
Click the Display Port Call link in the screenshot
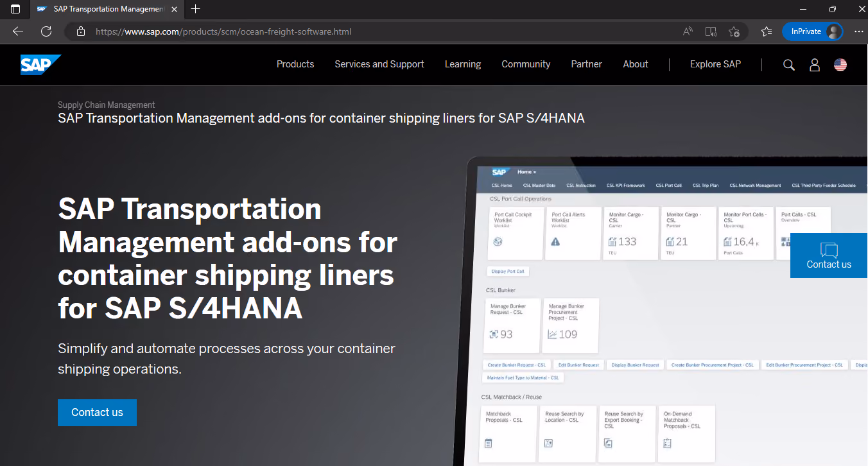tap(508, 272)
